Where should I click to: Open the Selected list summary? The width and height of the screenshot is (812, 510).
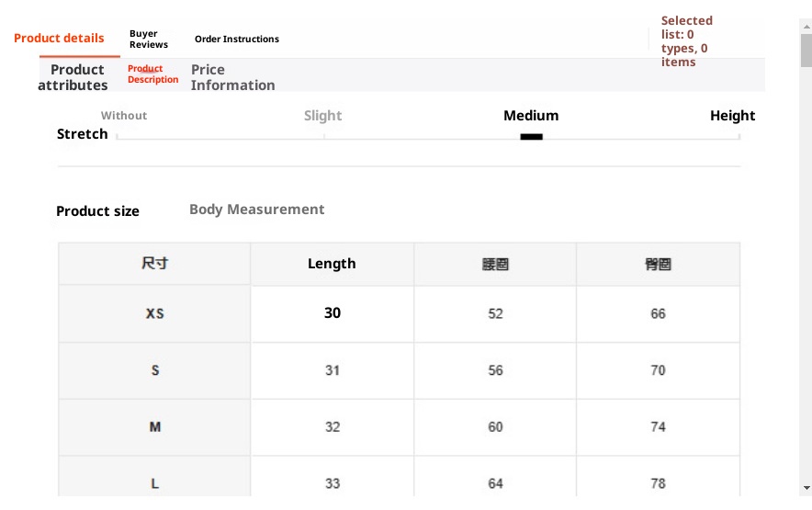(687, 41)
